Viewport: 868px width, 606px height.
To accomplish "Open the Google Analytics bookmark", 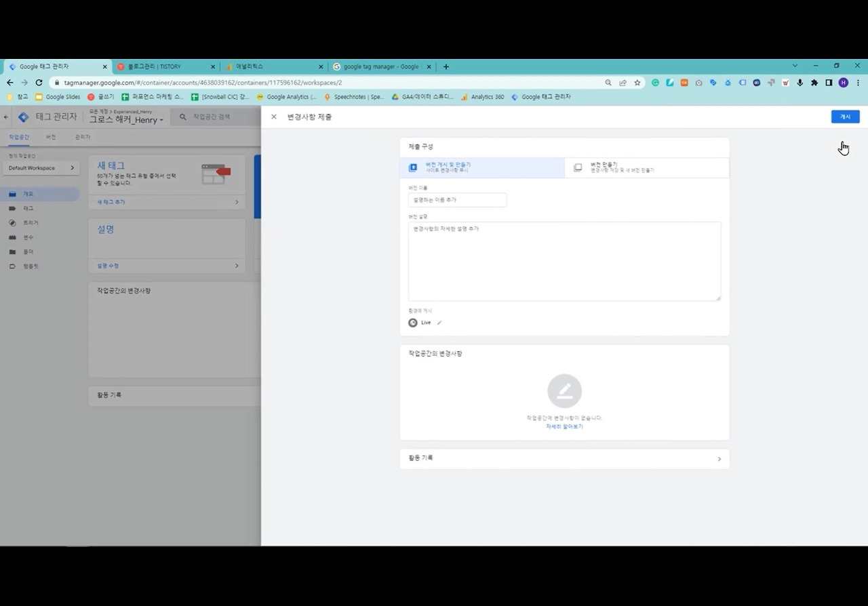I will pos(287,97).
